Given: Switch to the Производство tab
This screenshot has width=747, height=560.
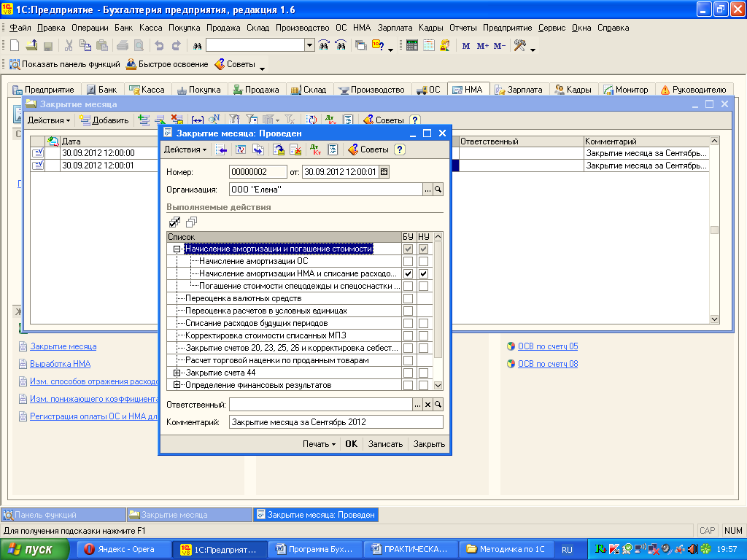Looking at the screenshot, I should (372, 90).
